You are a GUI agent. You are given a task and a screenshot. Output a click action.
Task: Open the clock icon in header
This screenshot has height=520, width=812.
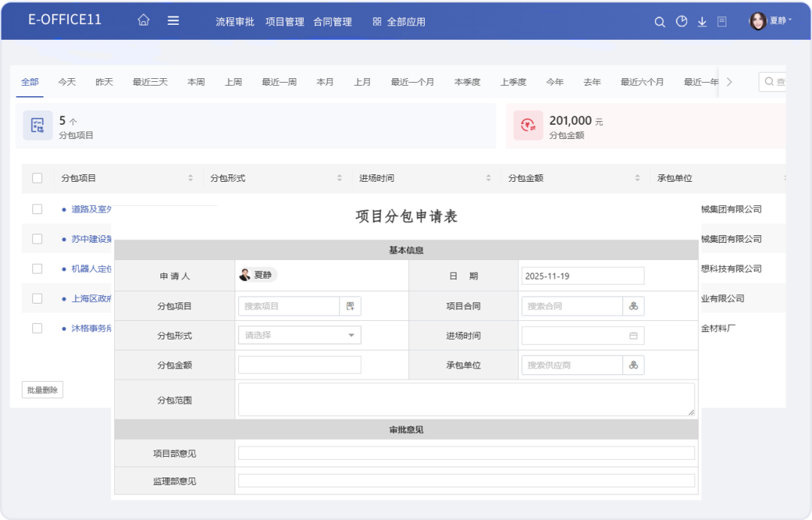point(681,22)
